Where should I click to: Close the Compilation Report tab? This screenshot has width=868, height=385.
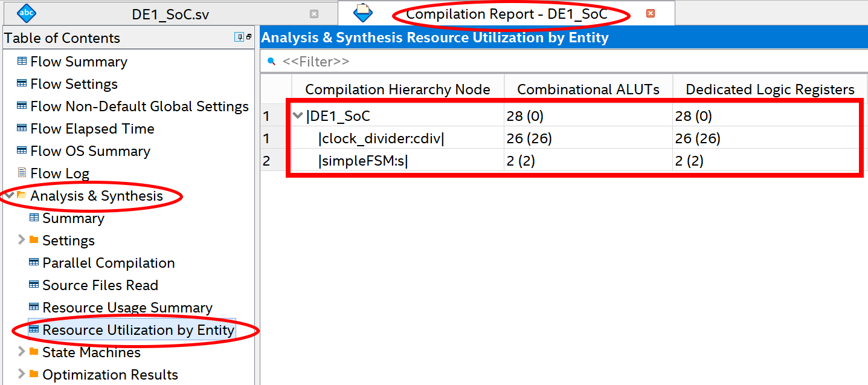(x=651, y=13)
